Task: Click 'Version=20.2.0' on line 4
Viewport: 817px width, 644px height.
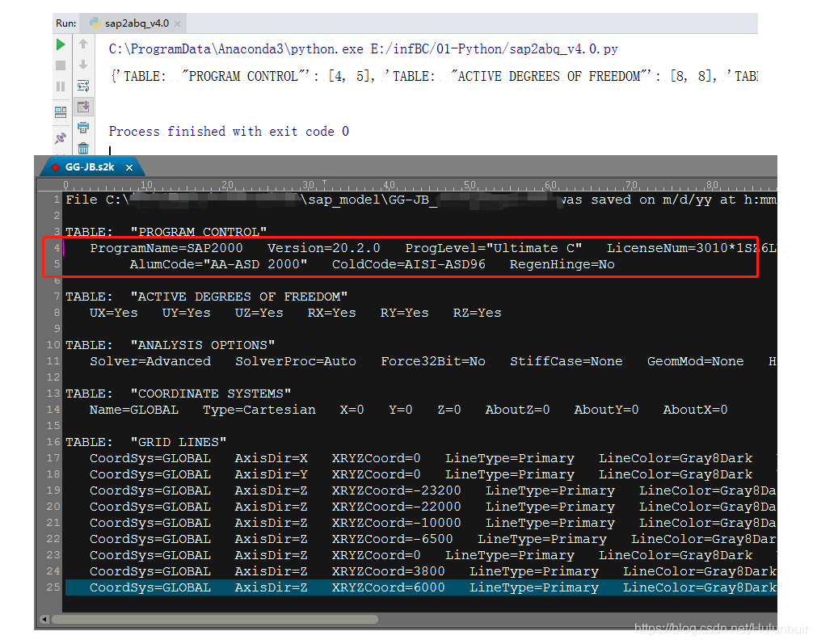Action: tap(323, 248)
